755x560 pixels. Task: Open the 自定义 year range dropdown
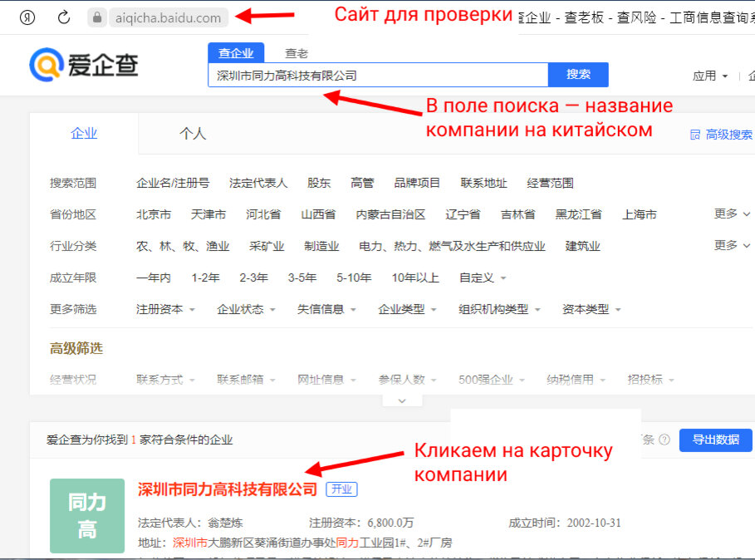click(x=483, y=278)
